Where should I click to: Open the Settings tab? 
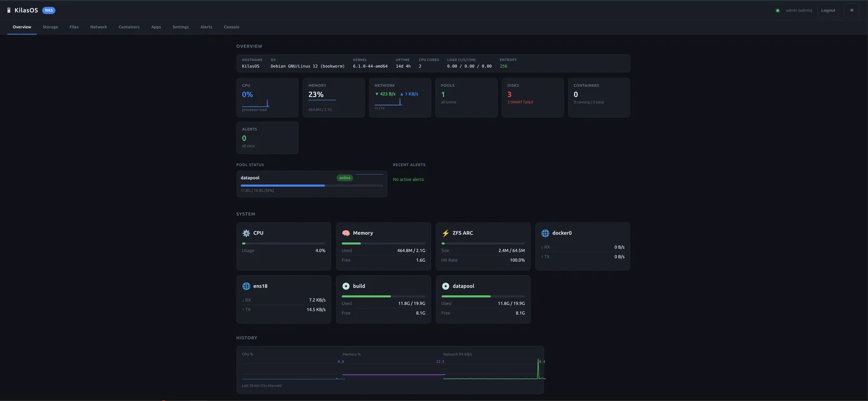[x=181, y=27]
